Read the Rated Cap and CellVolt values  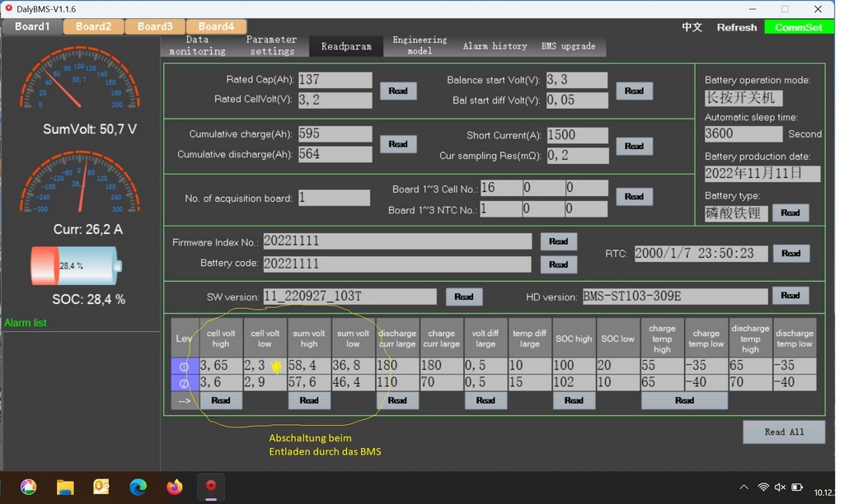click(x=398, y=91)
